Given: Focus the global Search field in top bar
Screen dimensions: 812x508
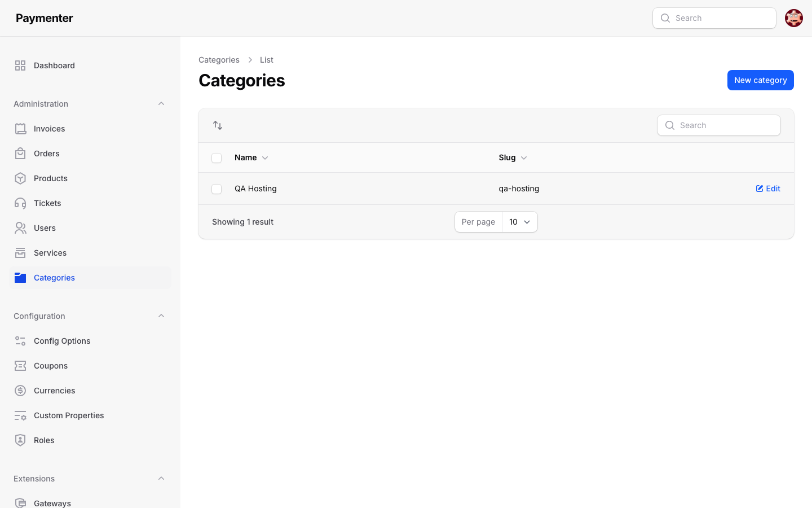Looking at the screenshot, I should (714, 18).
